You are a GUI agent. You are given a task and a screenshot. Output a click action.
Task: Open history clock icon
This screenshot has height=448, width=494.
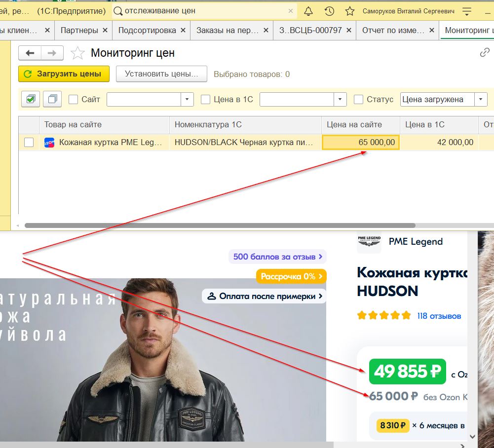pos(329,11)
